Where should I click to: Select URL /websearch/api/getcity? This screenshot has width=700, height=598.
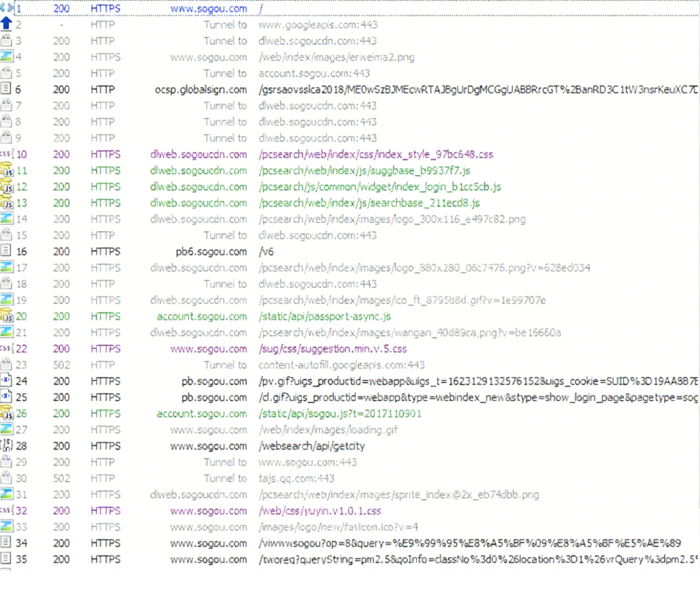point(312,446)
